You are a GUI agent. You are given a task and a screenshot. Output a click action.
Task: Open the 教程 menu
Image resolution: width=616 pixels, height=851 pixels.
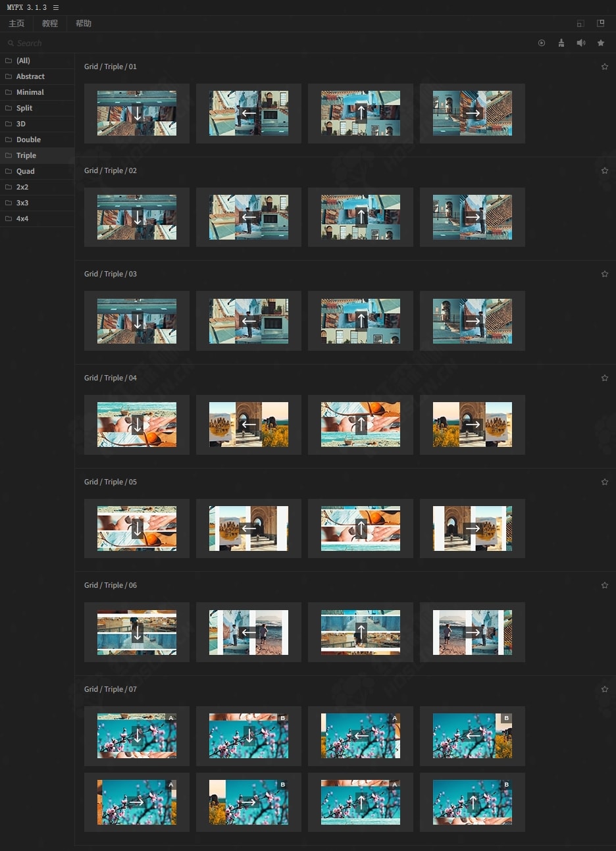point(50,24)
